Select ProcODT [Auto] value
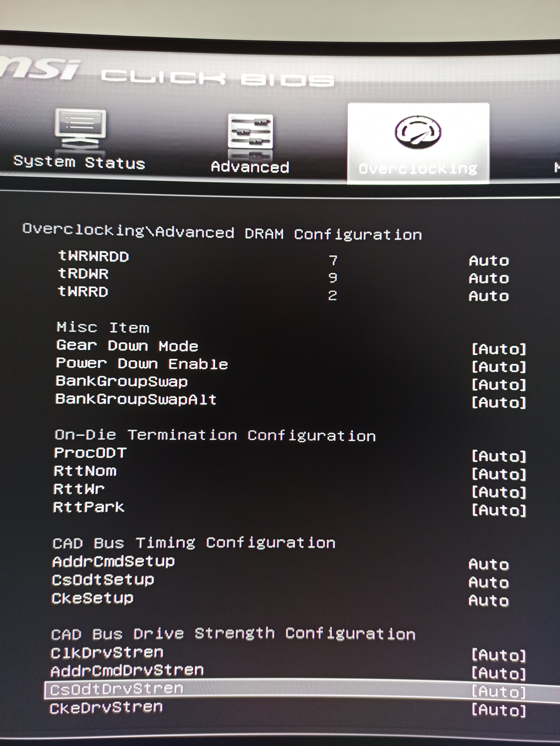This screenshot has height=746, width=560. [499, 457]
